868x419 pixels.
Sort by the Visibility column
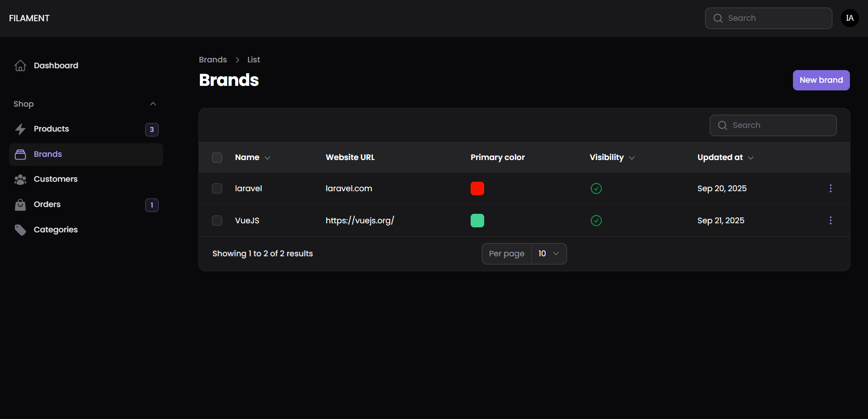pyautogui.click(x=612, y=157)
